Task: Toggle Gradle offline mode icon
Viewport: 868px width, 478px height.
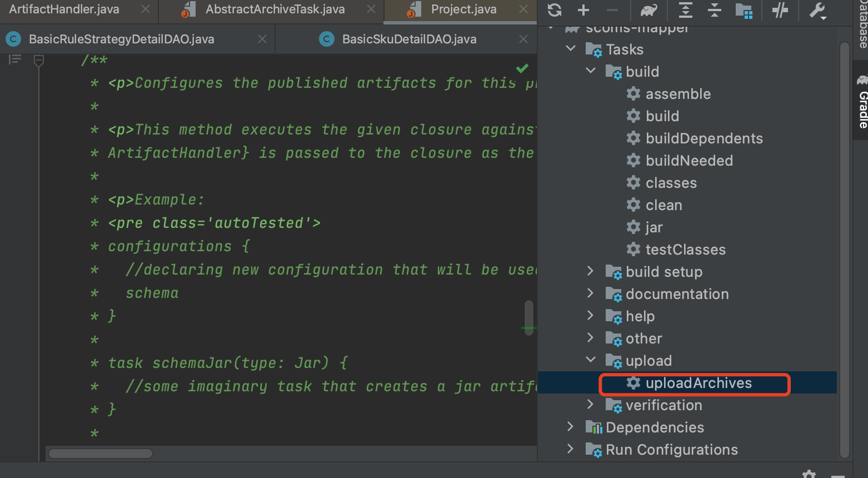Action: click(x=780, y=10)
